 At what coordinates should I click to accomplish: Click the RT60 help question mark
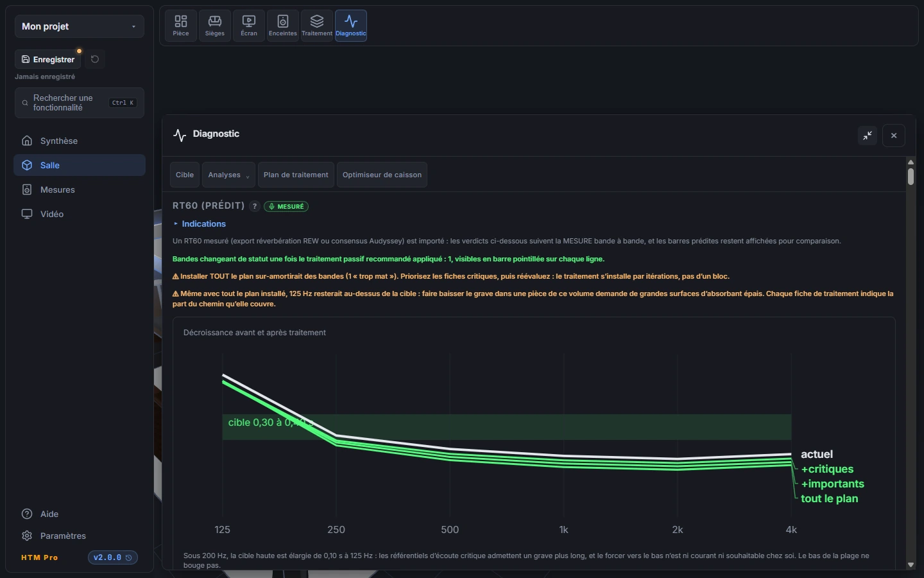[255, 206]
